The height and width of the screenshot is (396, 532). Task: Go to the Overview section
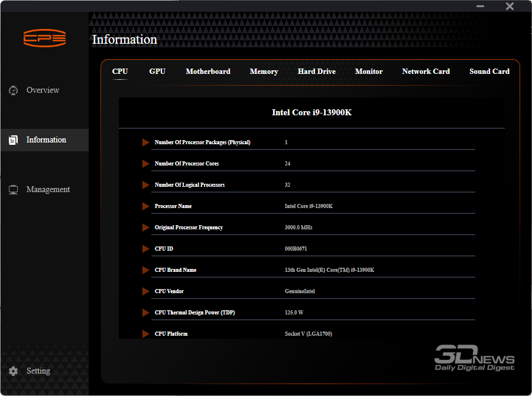(44, 90)
